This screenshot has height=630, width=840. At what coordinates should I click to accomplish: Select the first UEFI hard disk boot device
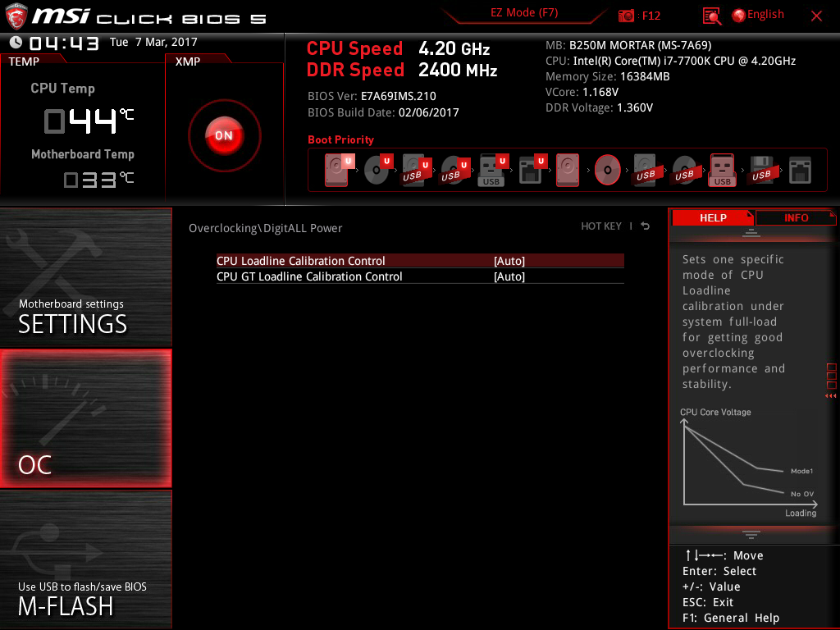[337, 170]
